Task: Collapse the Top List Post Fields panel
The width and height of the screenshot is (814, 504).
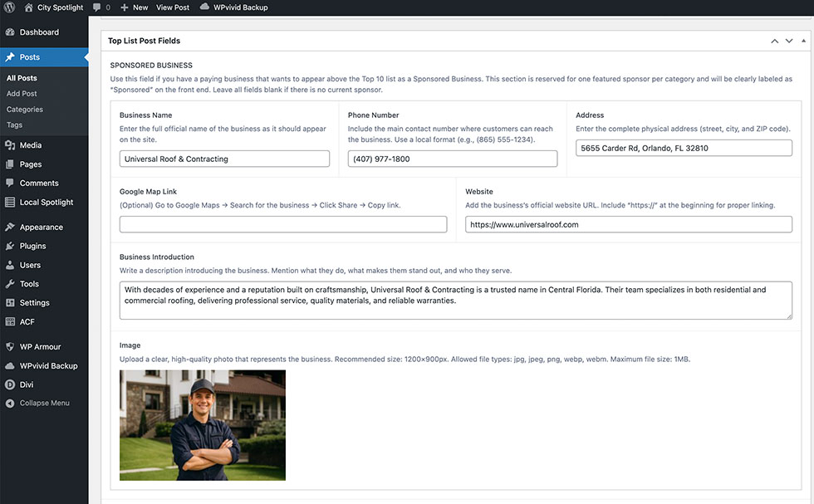Action: tap(803, 41)
